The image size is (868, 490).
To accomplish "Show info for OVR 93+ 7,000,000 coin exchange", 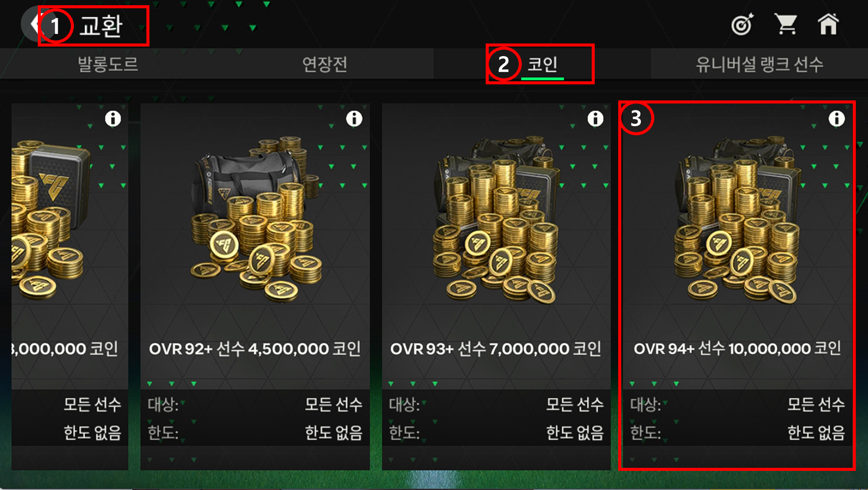I will (595, 118).
